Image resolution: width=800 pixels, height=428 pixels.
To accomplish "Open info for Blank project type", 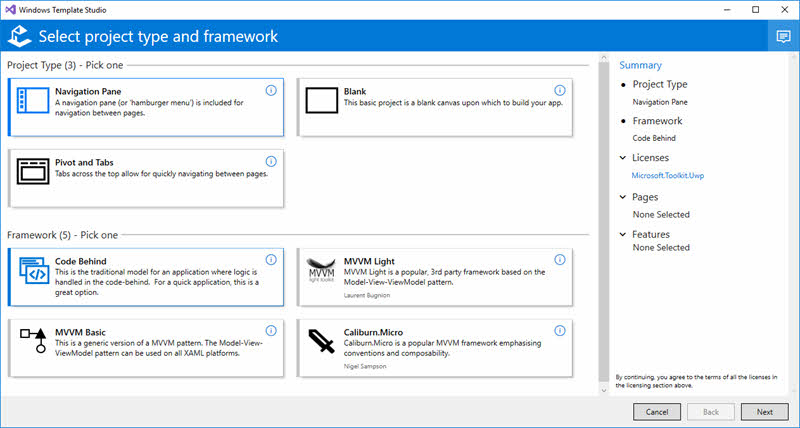I will tap(560, 90).
